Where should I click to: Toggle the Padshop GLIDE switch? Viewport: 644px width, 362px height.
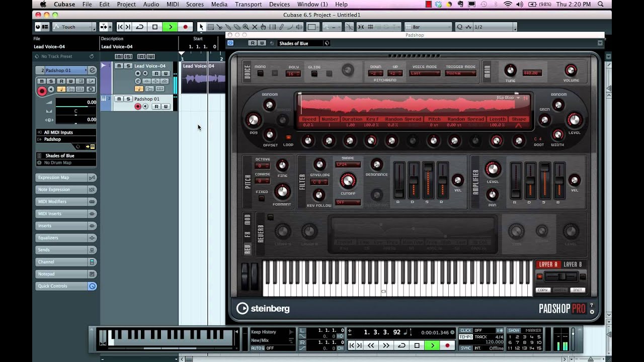point(314,73)
